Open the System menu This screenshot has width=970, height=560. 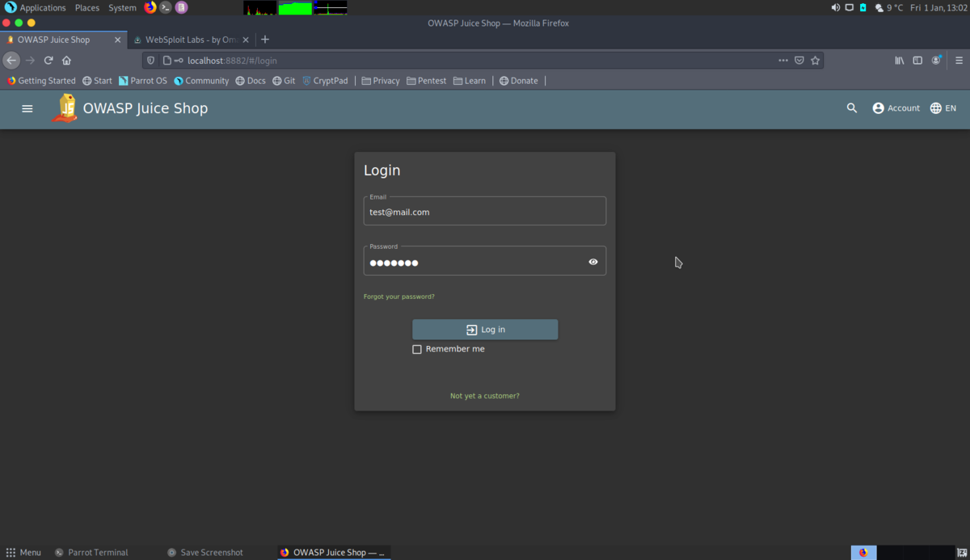(x=123, y=7)
